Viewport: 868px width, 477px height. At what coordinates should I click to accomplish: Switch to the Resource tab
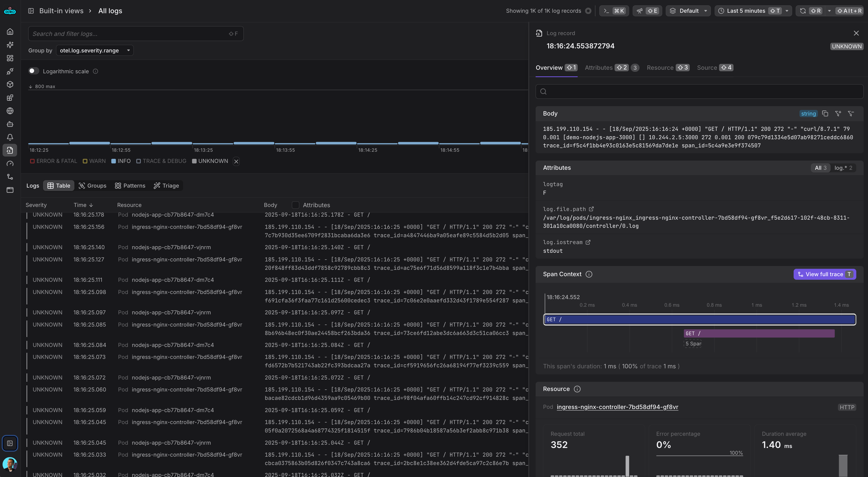click(x=668, y=68)
